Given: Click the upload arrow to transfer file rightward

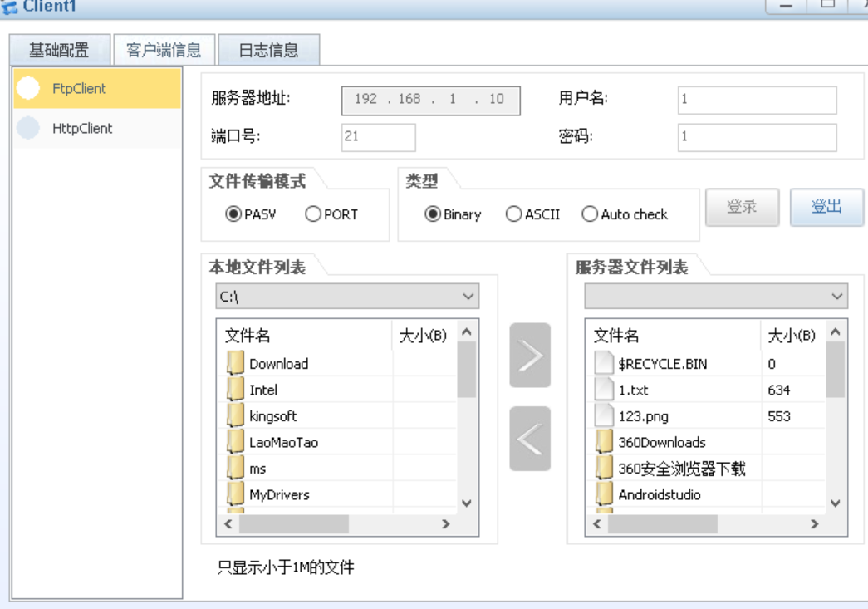Looking at the screenshot, I should [x=530, y=356].
